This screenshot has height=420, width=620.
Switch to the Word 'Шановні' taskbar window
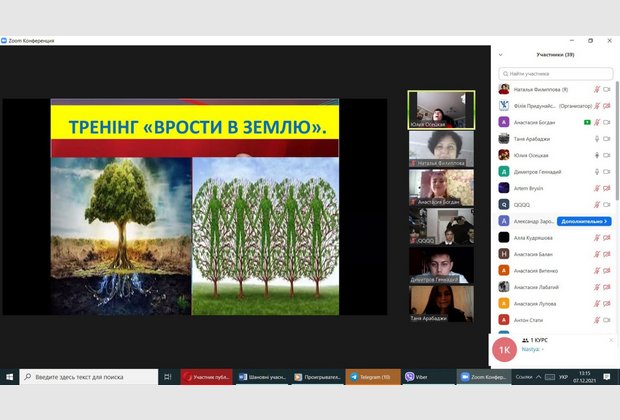[x=262, y=377]
